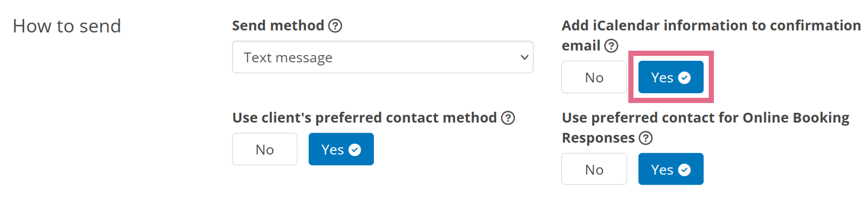Select No for iCalendar information in confirmation email

[594, 77]
